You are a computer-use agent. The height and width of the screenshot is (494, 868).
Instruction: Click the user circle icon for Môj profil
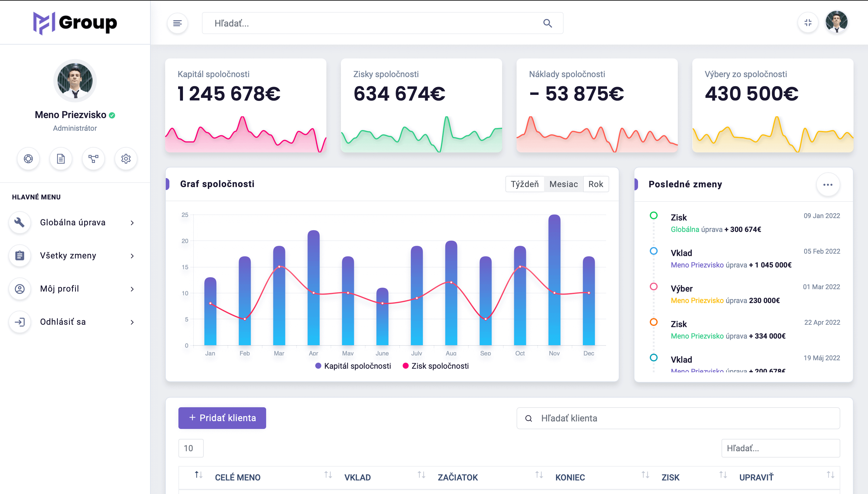point(20,289)
